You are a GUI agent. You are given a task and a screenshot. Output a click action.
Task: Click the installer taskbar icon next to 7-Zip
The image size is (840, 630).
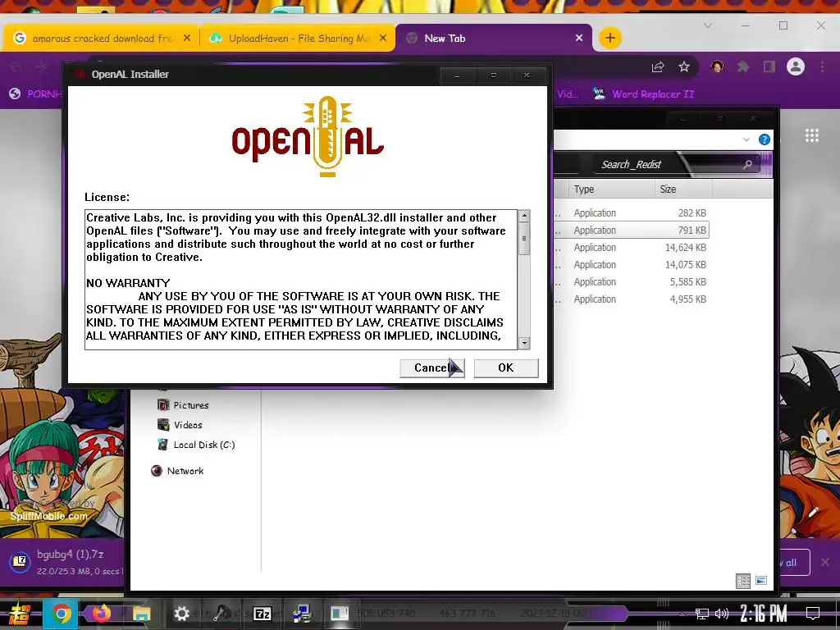pyautogui.click(x=302, y=614)
